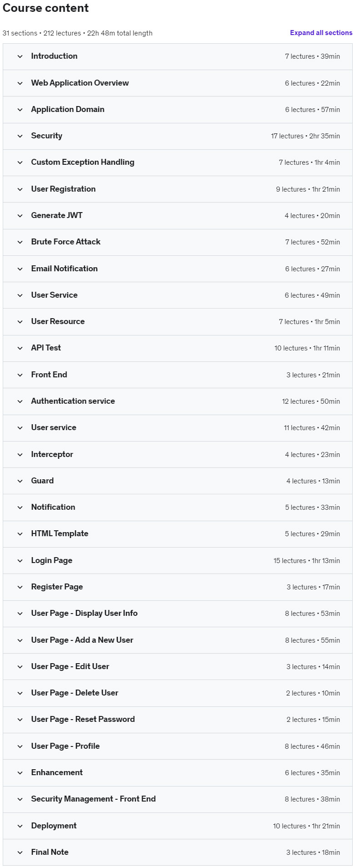Click chevron beside Register Page

20,587
